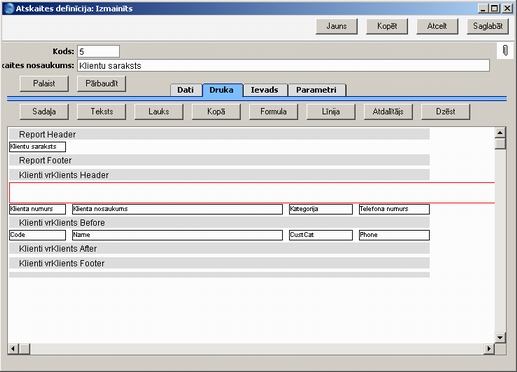This screenshot has height=372, width=517.
Task: Select Klienti vrKlients Before section
Action: coord(219,223)
